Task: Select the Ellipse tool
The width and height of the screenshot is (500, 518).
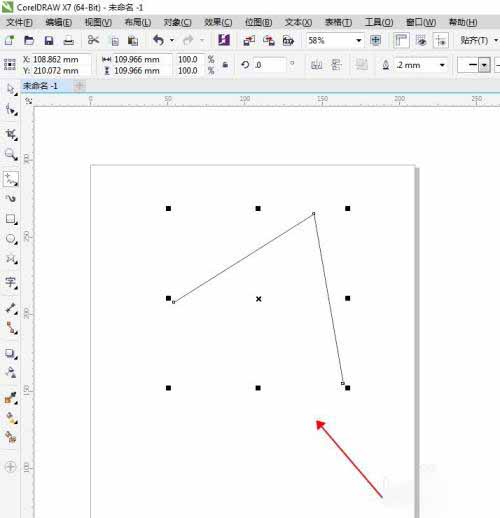Action: pos(11,239)
